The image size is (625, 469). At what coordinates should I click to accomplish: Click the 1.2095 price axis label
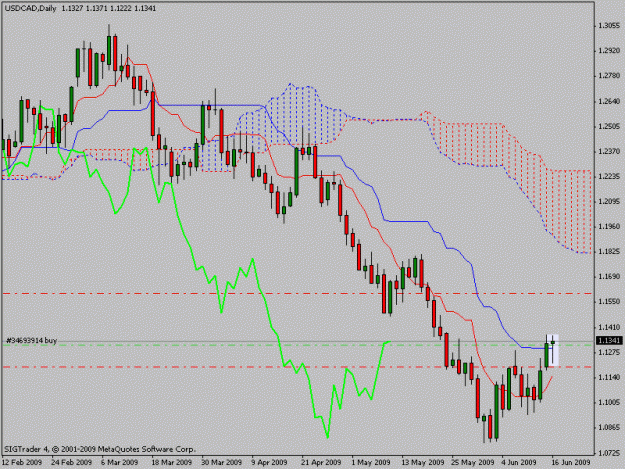(x=609, y=202)
